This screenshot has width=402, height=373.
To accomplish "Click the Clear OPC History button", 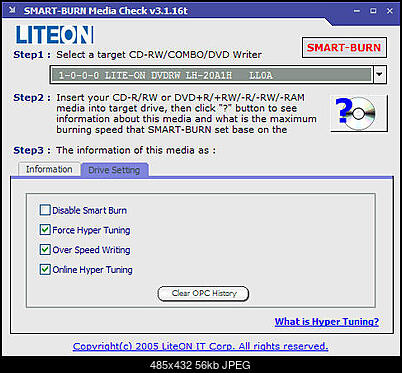I will 203,294.
